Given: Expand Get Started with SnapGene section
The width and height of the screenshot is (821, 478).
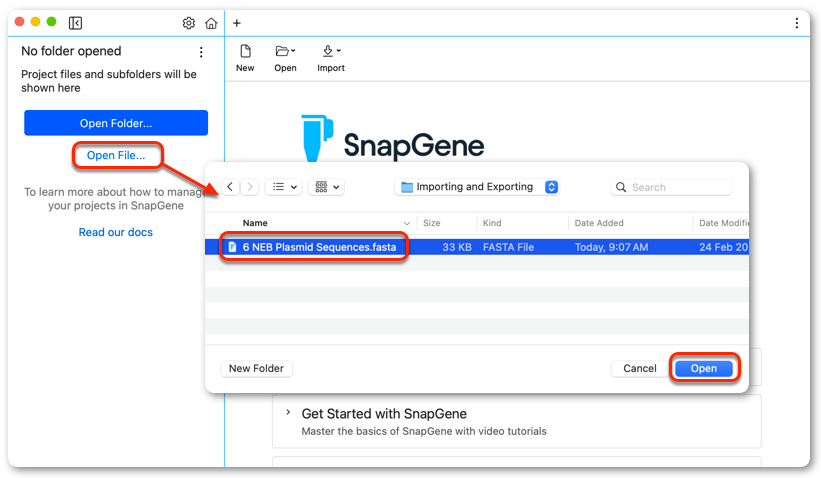Looking at the screenshot, I should tap(288, 413).
